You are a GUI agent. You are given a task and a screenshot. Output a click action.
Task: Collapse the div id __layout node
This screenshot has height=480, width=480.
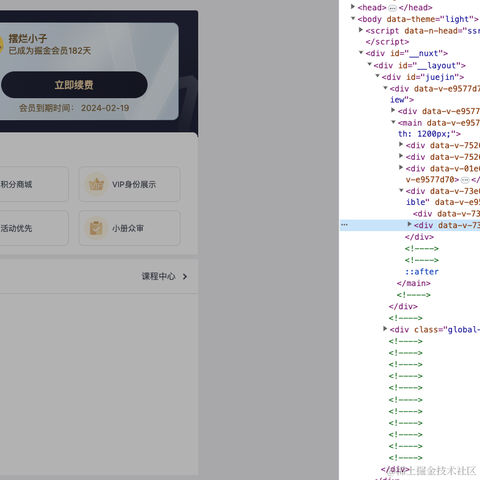(x=369, y=64)
